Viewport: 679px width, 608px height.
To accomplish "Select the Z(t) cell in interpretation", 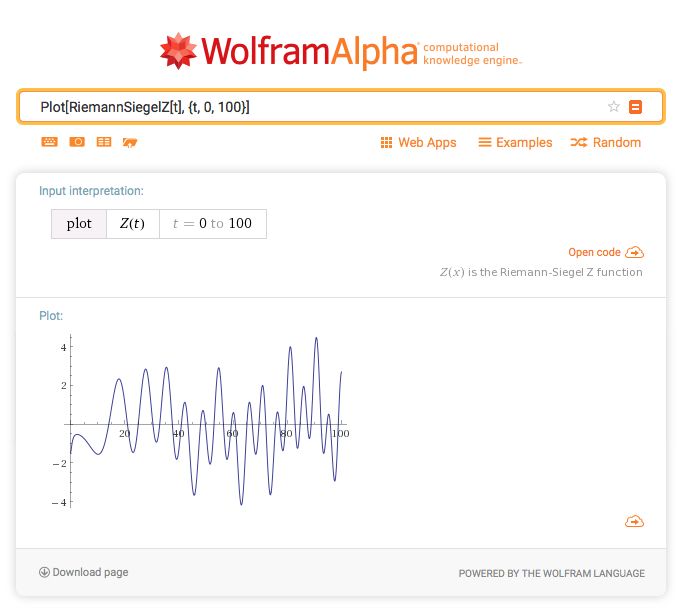I will point(132,224).
